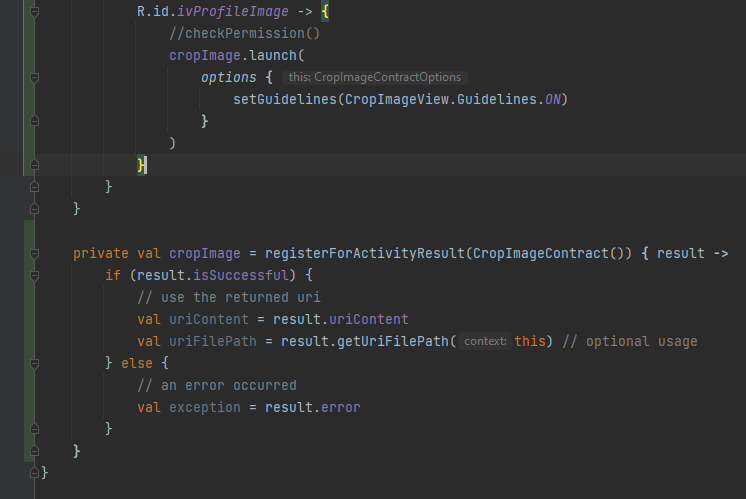Click the highlighted opening brace after the arrow

click(325, 11)
